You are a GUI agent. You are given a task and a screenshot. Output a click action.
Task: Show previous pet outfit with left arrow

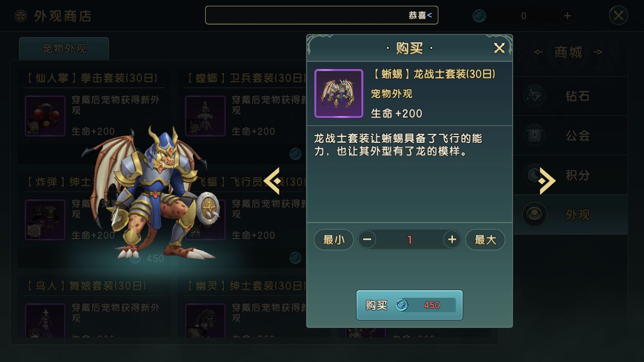click(272, 181)
